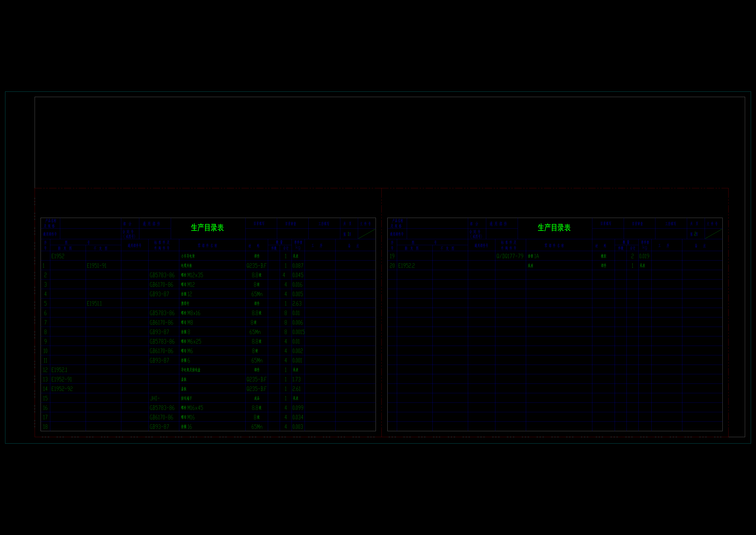The image size is (756, 535).
Task: Click the standard code Q/DQ177-79
Action: point(510,256)
